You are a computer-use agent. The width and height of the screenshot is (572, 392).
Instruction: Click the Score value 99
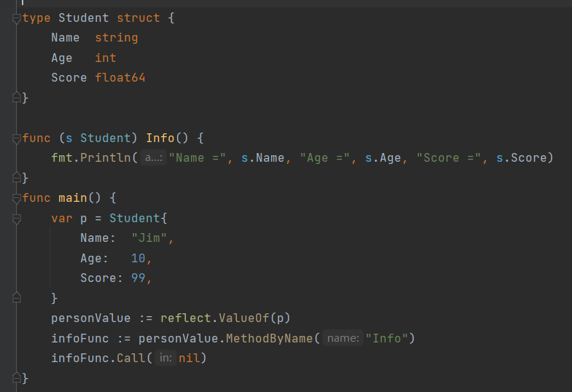[138, 278]
